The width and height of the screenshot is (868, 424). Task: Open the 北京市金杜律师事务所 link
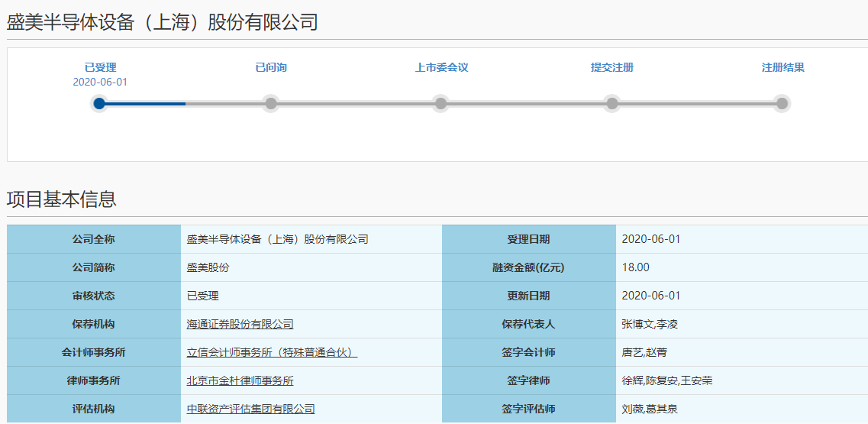click(x=240, y=380)
